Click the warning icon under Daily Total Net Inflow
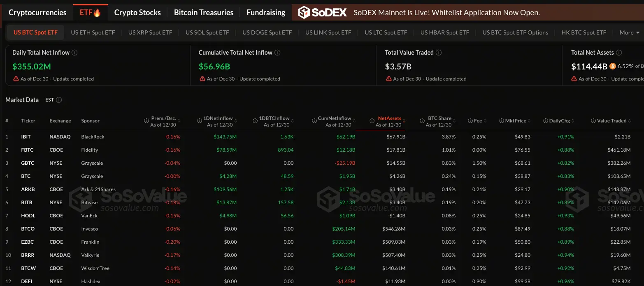Viewport: 644px width, 286px height. pyautogui.click(x=16, y=78)
